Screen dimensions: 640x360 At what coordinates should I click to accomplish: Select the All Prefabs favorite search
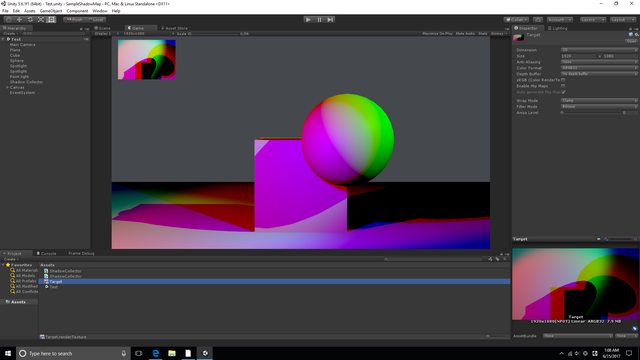(x=24, y=281)
